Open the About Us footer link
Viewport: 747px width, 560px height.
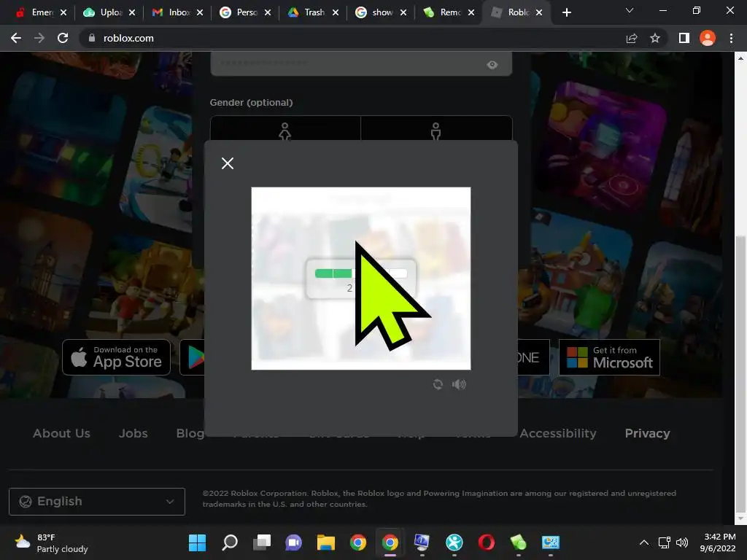tap(61, 433)
